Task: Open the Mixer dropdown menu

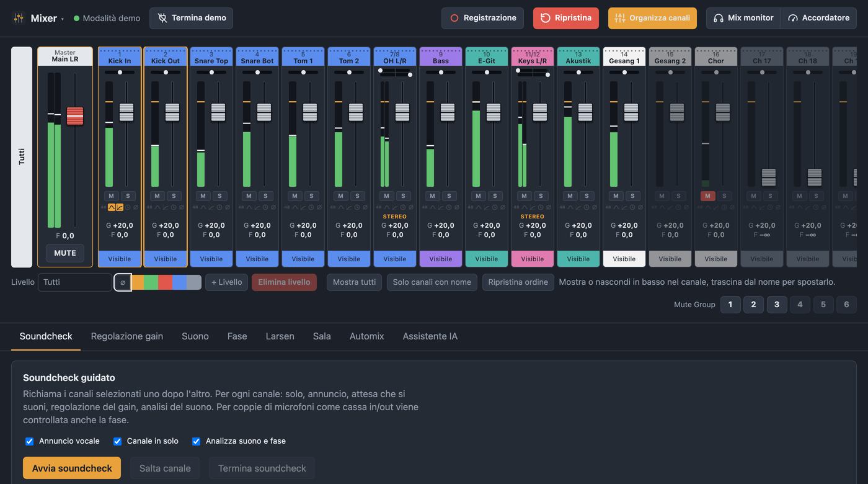Action: 47,19
